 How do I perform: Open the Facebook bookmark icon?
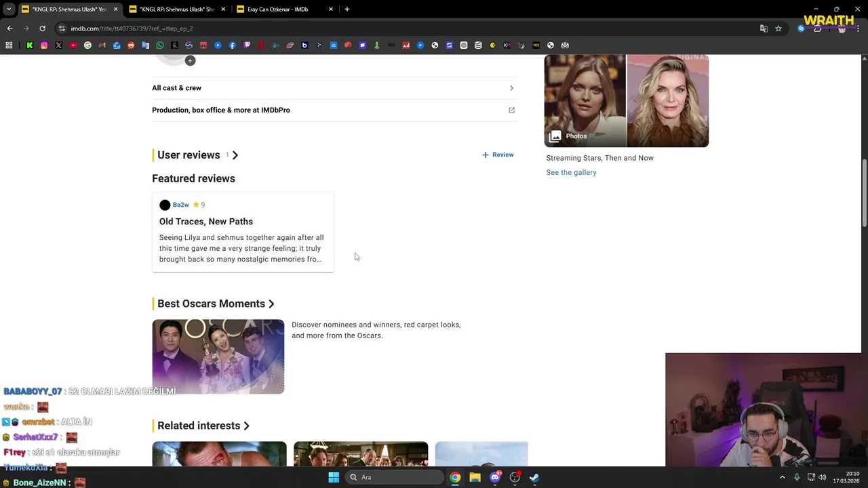(232, 45)
